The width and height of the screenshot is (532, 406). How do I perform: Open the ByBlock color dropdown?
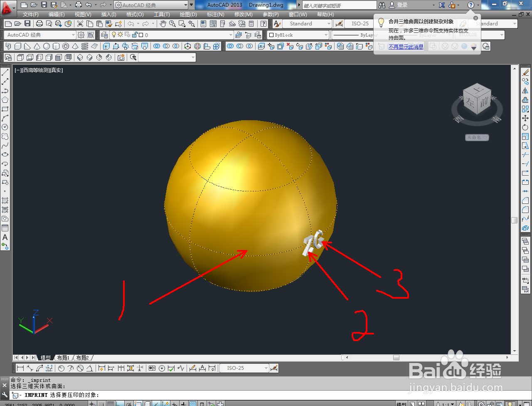coord(298,35)
